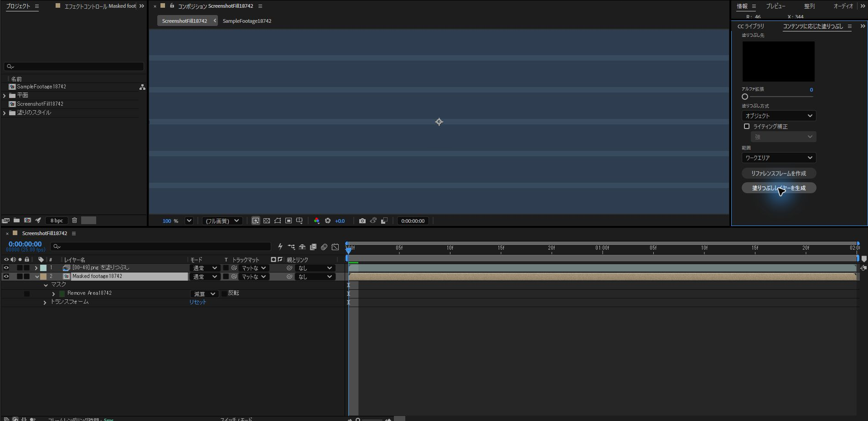The height and width of the screenshot is (421, 868).
Task: Expand the トランスフォーム property group
Action: pyautogui.click(x=45, y=303)
